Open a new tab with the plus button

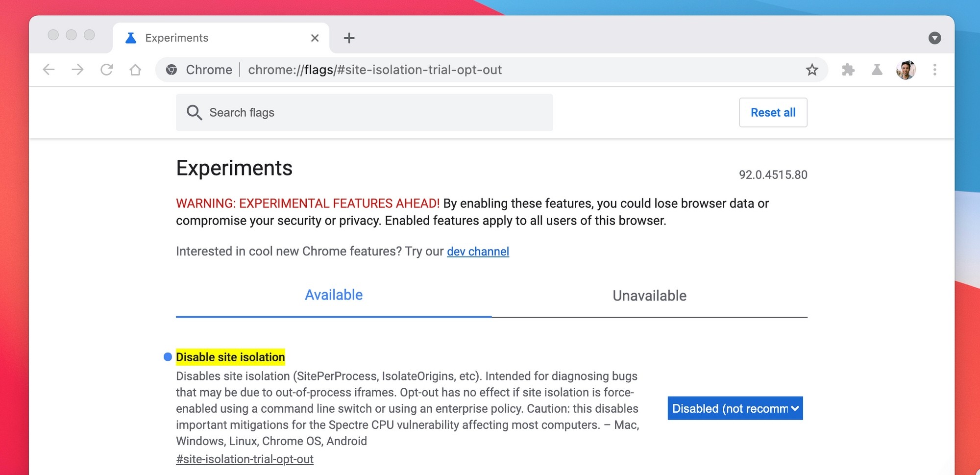(x=349, y=38)
